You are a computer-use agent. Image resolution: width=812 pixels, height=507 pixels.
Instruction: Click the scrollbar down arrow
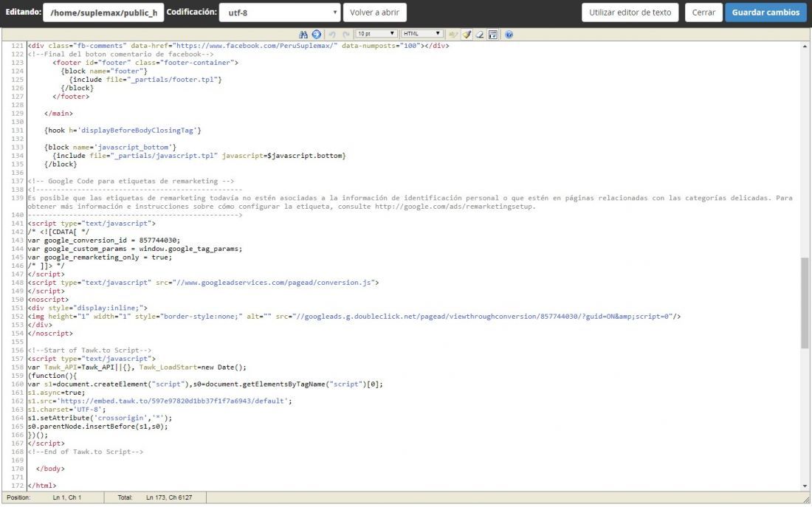pyautogui.click(x=805, y=486)
